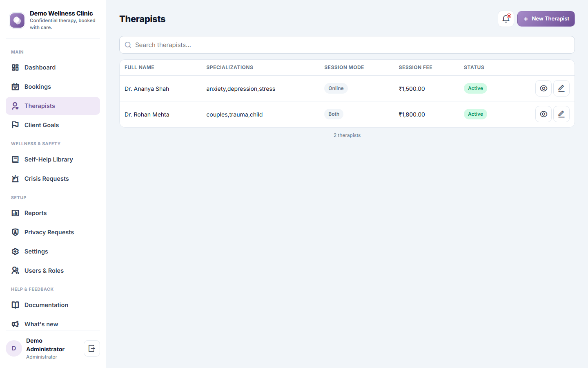Click the Status column header
Screen dimensions: 588x368
(474, 67)
